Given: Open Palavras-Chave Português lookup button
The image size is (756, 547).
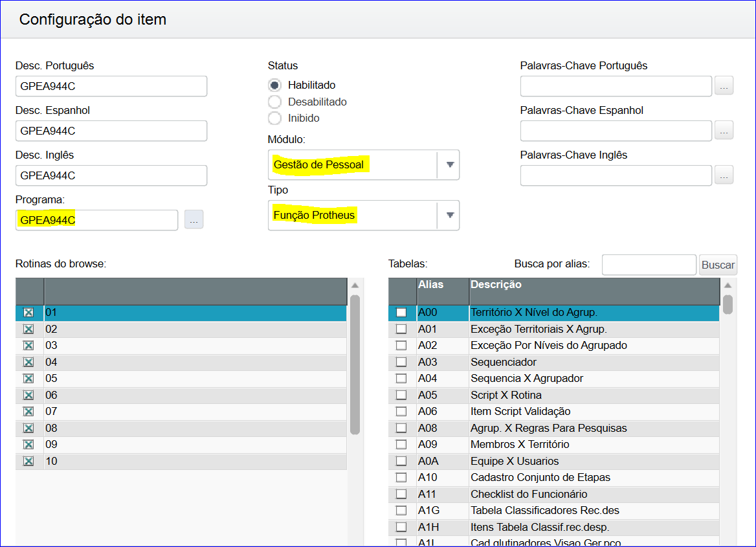Looking at the screenshot, I should click(x=724, y=85).
